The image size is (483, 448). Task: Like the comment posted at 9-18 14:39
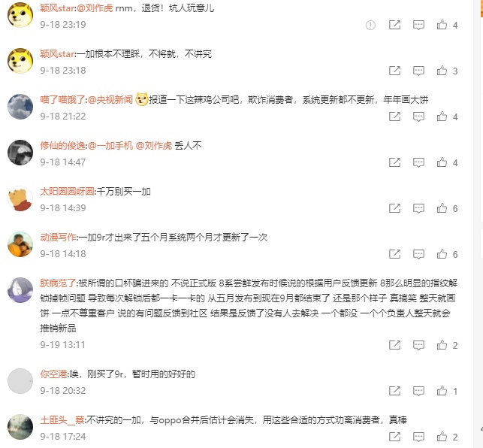click(x=442, y=208)
